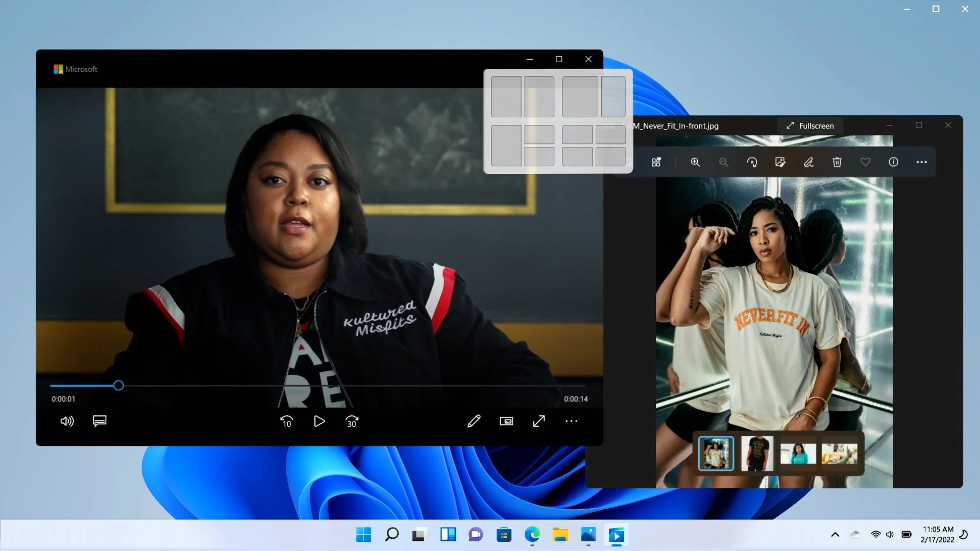980x551 pixels.
Task: Zoom in on the photo
Action: (x=695, y=162)
